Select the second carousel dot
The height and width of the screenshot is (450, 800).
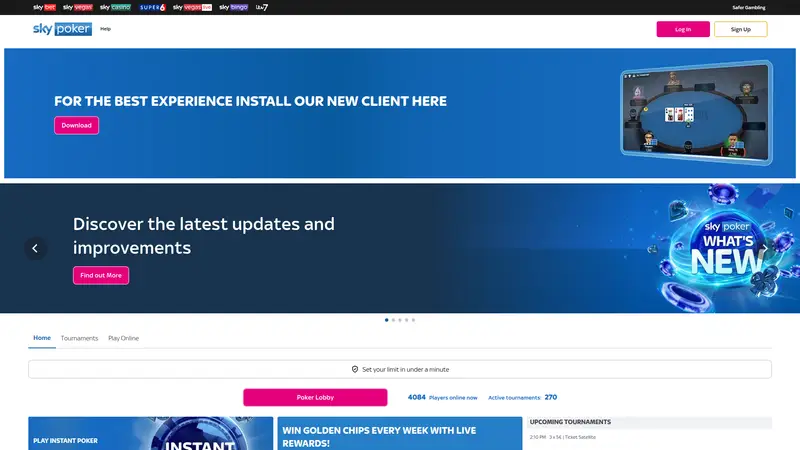(393, 320)
